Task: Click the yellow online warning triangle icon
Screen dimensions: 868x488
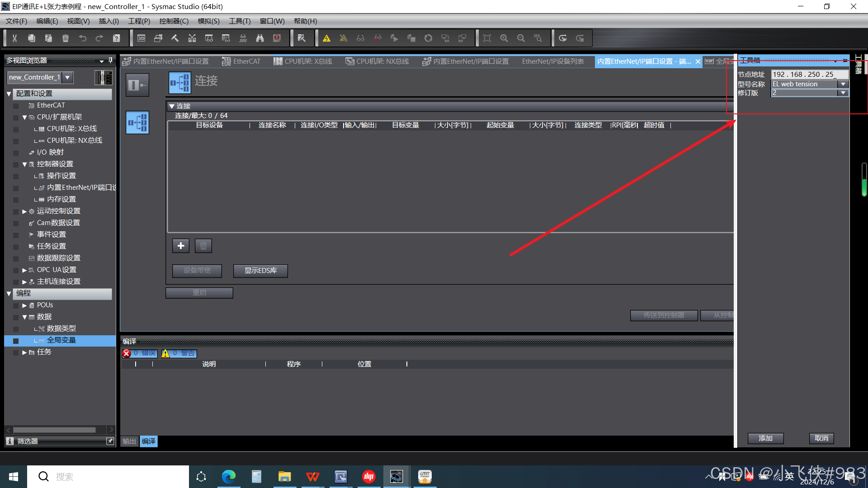Action: point(326,38)
